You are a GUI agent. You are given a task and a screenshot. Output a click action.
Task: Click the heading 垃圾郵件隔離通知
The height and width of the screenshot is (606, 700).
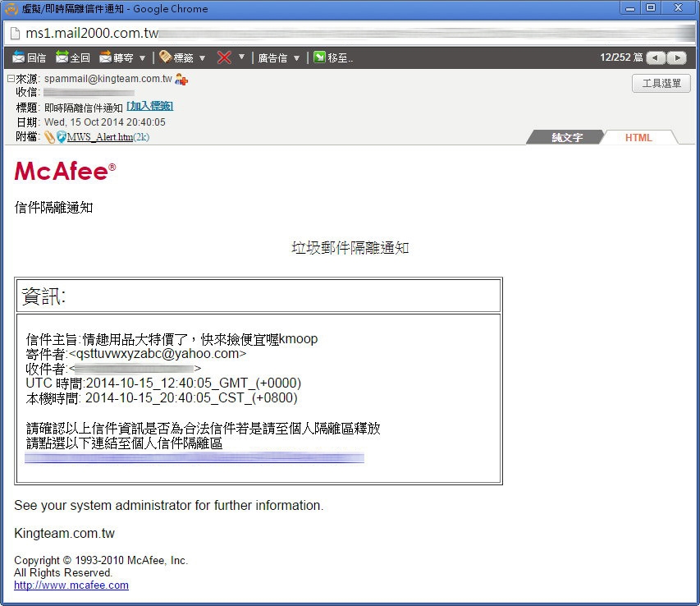click(350, 248)
